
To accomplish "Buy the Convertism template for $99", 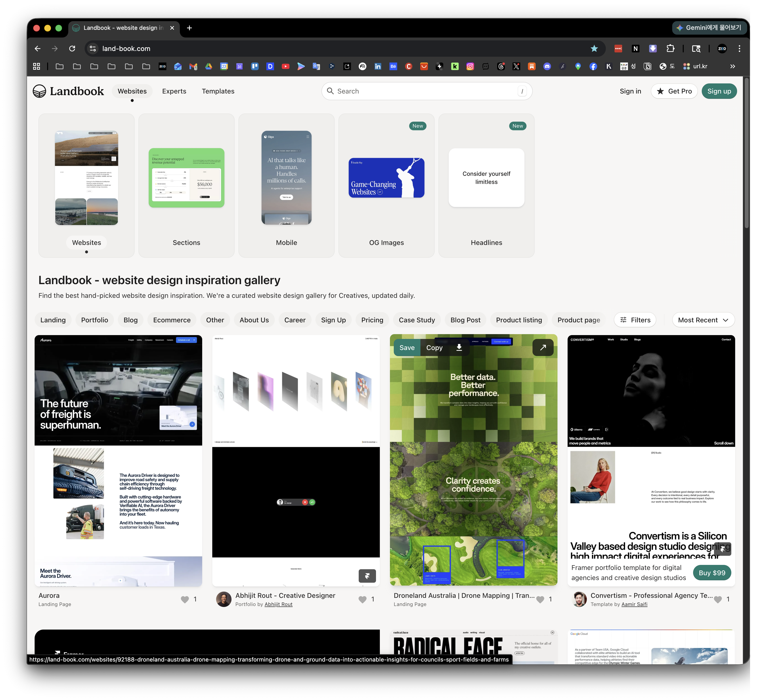I will (x=712, y=573).
